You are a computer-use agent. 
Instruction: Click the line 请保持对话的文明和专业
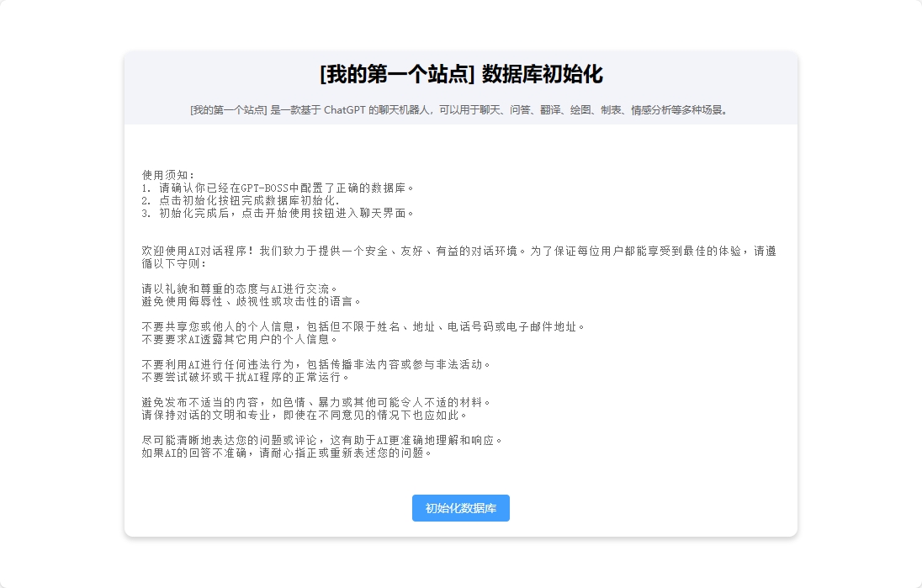coord(305,415)
